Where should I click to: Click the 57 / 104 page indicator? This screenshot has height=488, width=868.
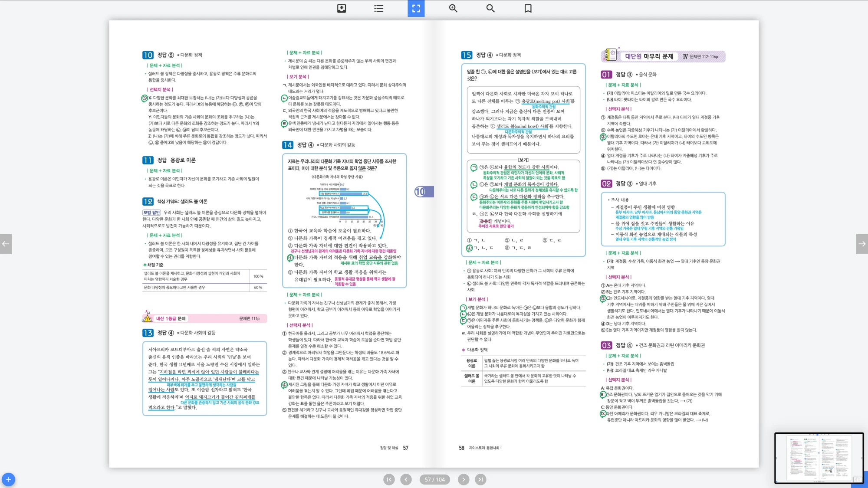434,479
